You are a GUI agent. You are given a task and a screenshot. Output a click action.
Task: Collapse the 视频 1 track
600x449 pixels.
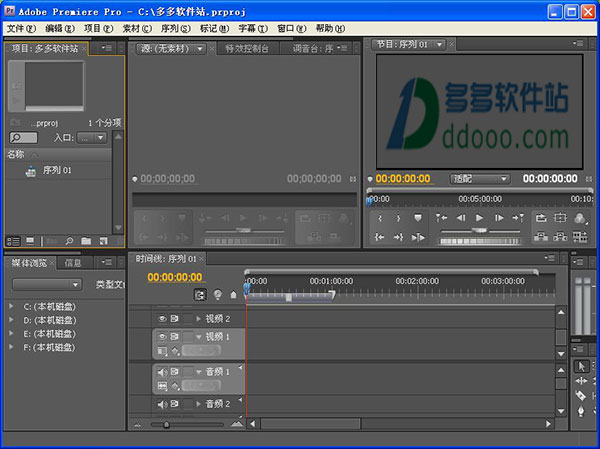coord(199,337)
